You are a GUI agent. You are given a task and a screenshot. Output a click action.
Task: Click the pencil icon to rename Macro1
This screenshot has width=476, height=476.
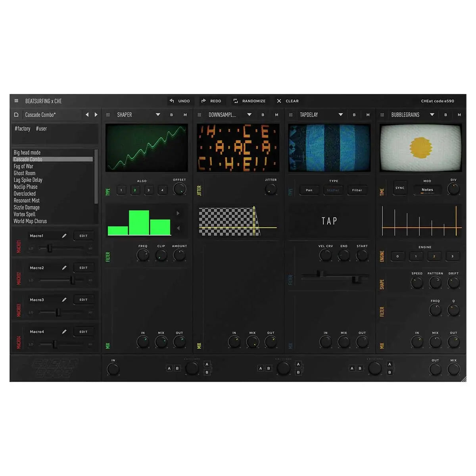(x=64, y=235)
